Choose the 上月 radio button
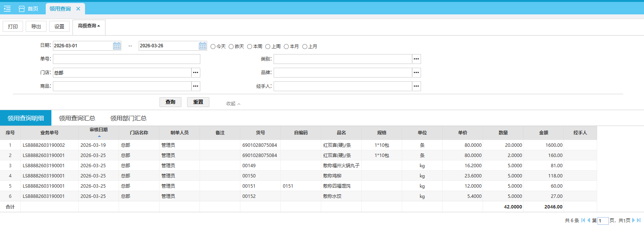 (305, 47)
